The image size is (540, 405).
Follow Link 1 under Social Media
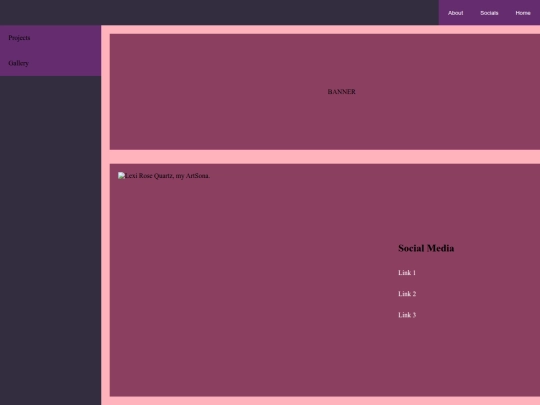pyautogui.click(x=407, y=273)
